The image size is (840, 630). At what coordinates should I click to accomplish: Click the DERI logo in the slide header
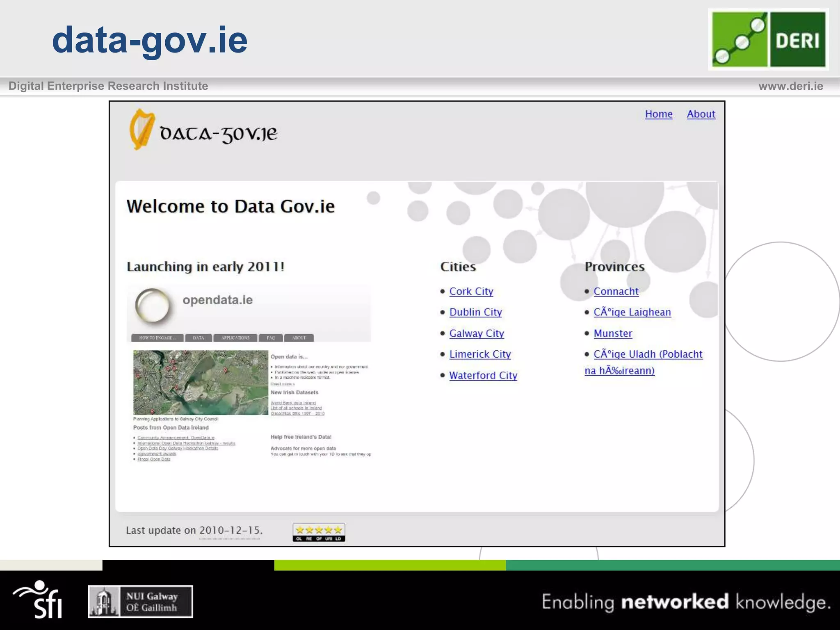point(769,39)
